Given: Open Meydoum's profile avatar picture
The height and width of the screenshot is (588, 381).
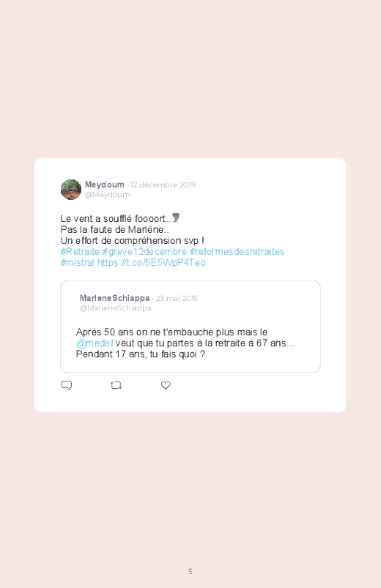Looking at the screenshot, I should click(71, 190).
